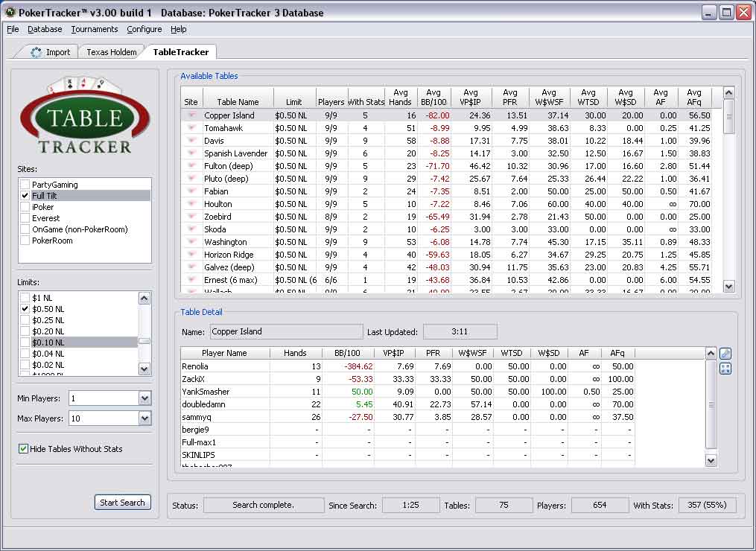Screen dimensions: 756x551
Task: Open the File menu
Action: [13, 29]
